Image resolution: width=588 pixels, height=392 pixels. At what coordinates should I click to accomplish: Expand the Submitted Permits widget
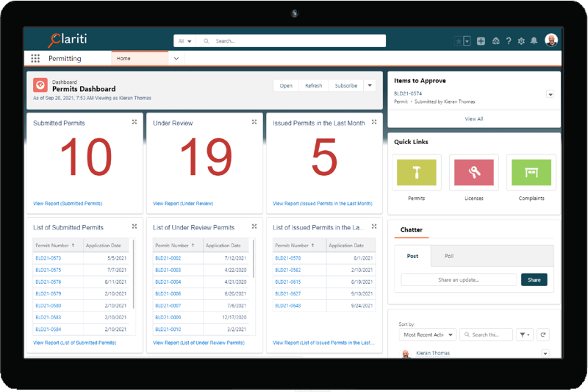tap(135, 122)
